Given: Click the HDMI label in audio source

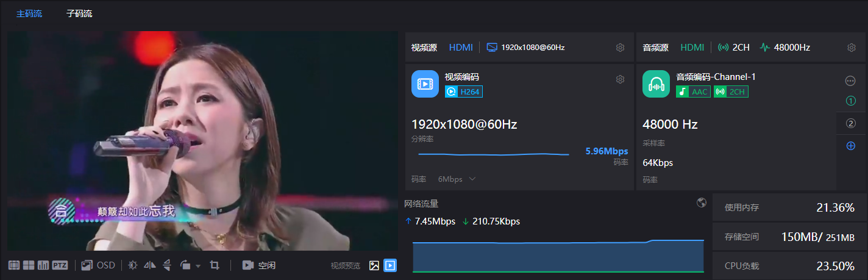Looking at the screenshot, I should click(692, 47).
